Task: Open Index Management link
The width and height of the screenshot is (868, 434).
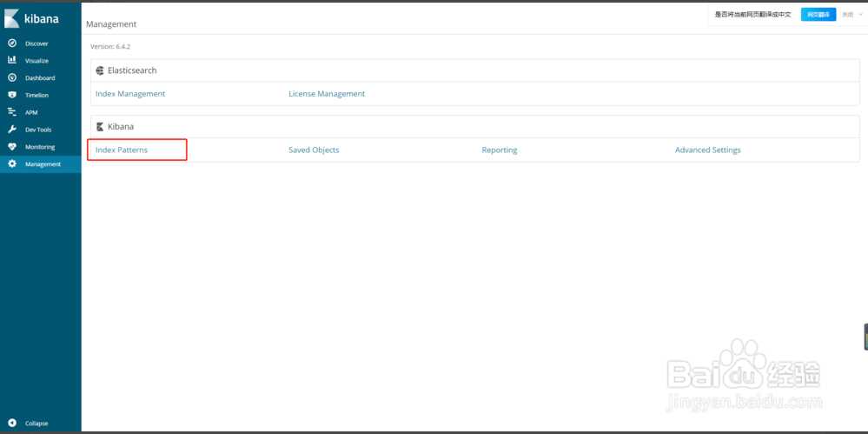Action: coord(130,94)
